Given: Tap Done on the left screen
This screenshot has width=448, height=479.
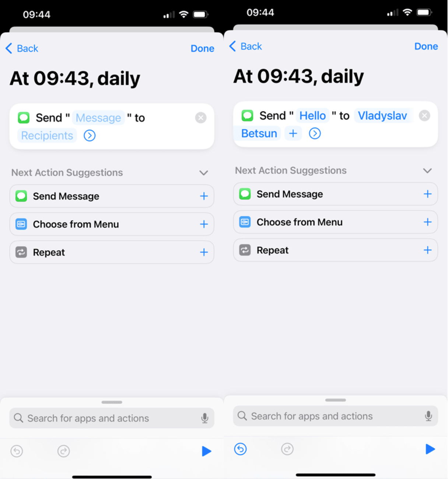Looking at the screenshot, I should click(x=202, y=49).
